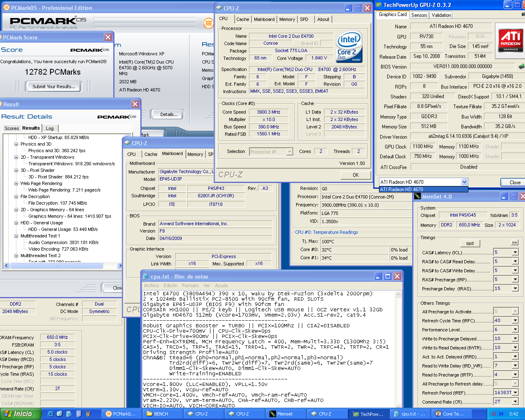Open the GPU-Z ATI Radeon HD 4670 selector

[x=464, y=182]
